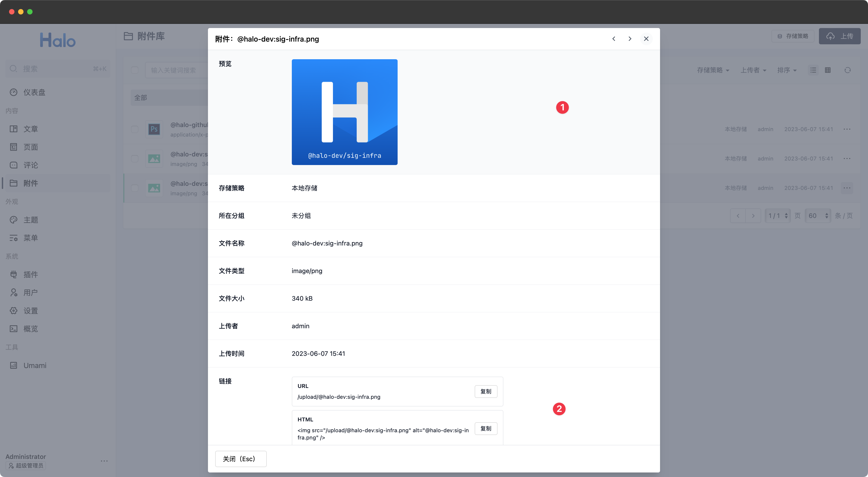Select the 全部 group tab
The image size is (868, 477).
tap(170, 97)
